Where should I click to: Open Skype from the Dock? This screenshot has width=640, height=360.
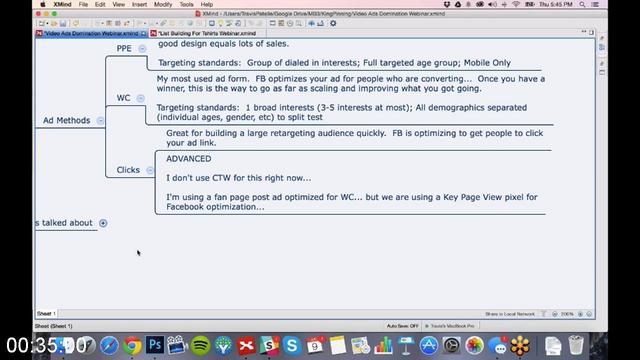pos(291,346)
